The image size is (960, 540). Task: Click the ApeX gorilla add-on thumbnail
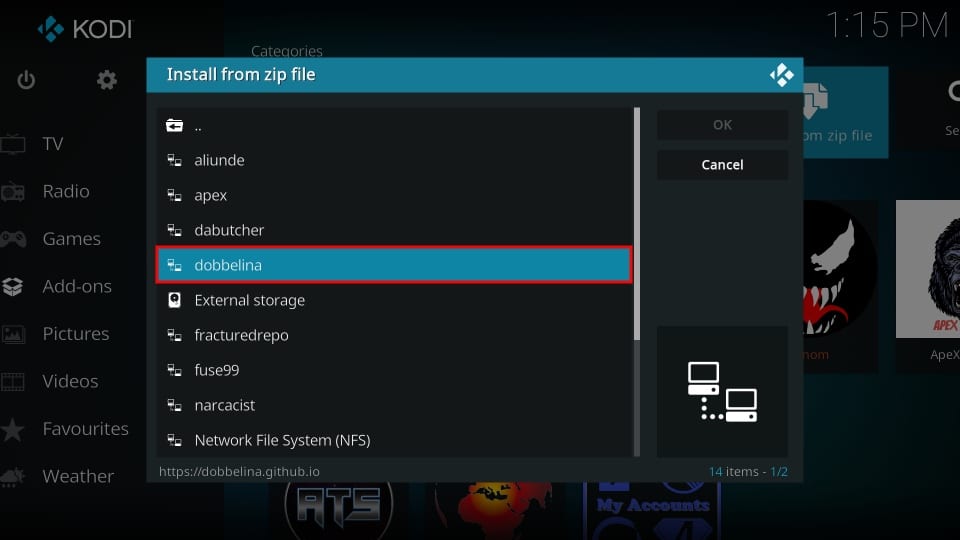(x=928, y=269)
